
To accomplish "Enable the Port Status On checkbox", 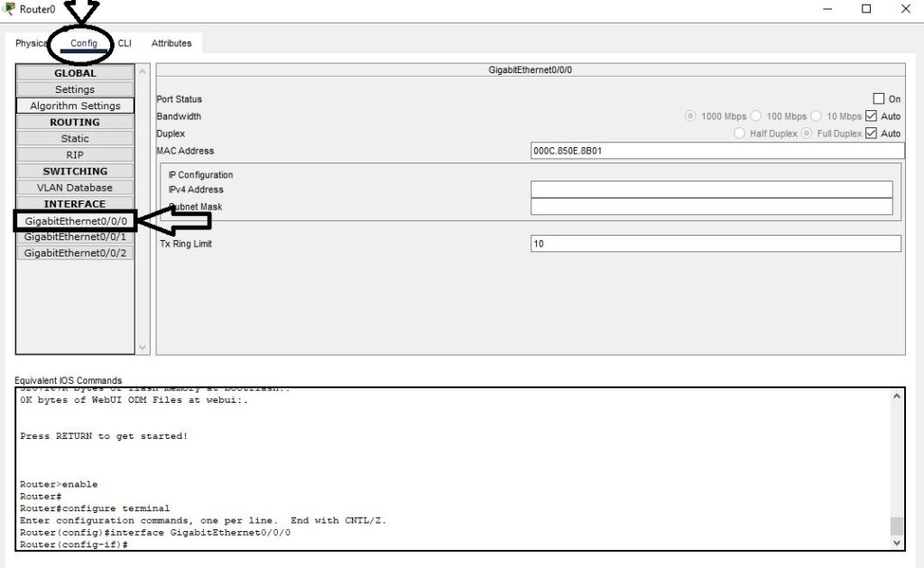I will pos(880,98).
